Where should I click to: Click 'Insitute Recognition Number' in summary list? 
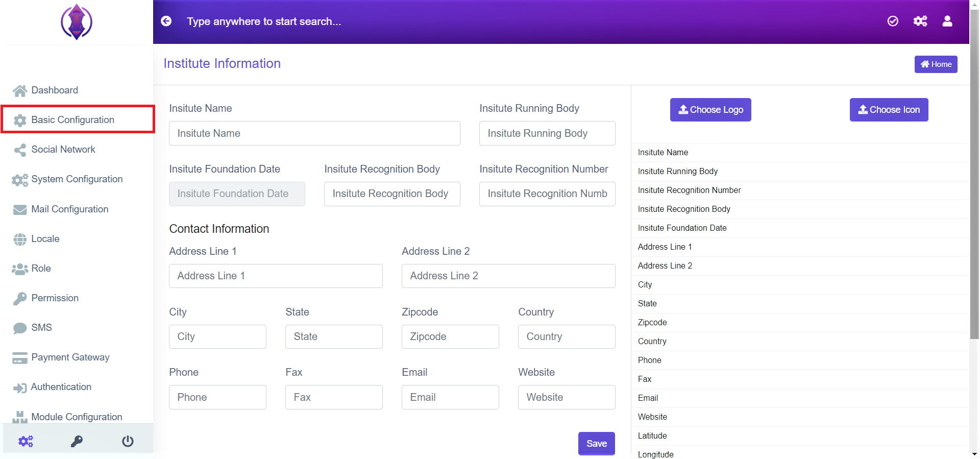pyautogui.click(x=689, y=190)
